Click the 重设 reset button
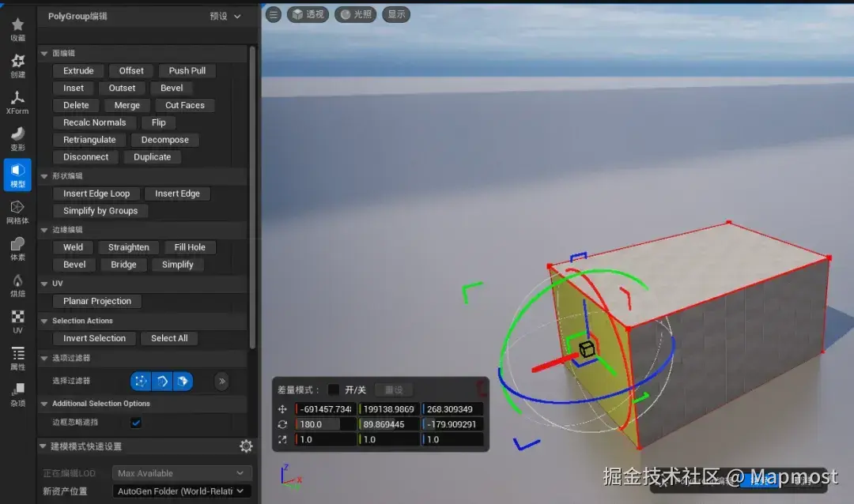The image size is (854, 504). click(394, 389)
